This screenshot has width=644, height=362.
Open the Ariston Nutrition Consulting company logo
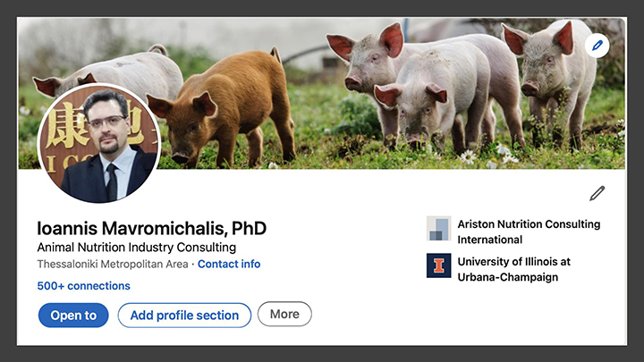[438, 229]
